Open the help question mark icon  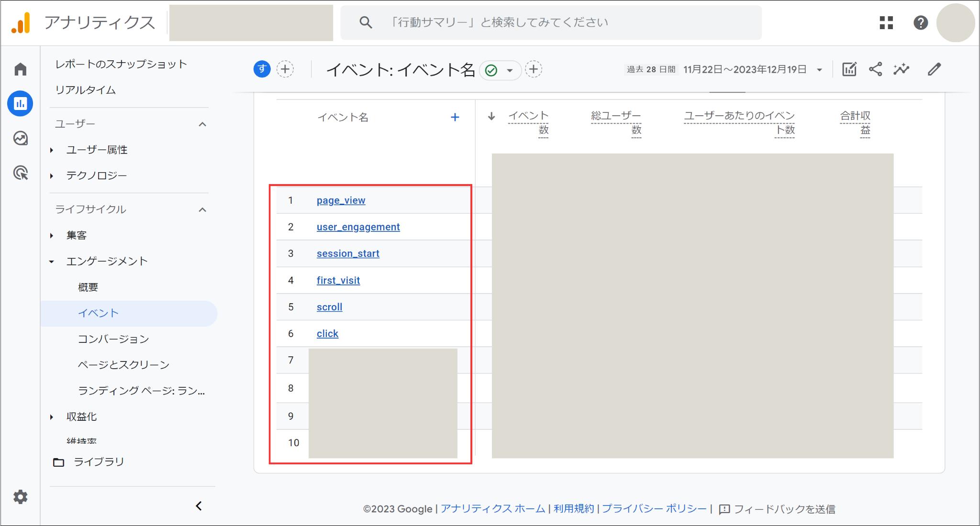pos(921,22)
